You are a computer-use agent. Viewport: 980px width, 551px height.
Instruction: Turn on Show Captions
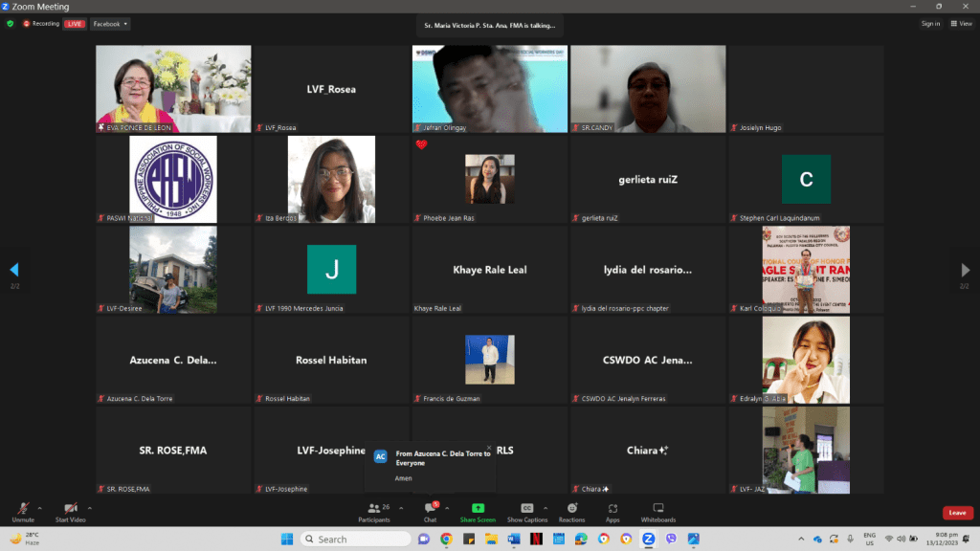(x=527, y=510)
